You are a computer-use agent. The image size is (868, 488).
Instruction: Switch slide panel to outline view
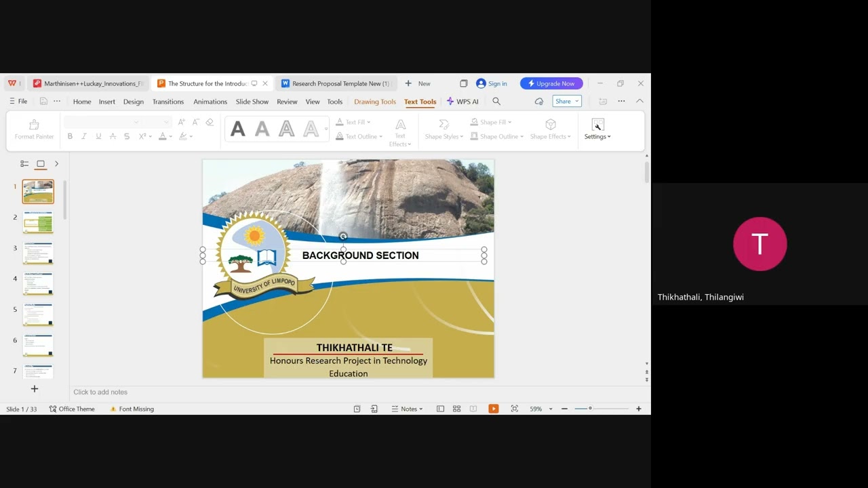point(24,164)
